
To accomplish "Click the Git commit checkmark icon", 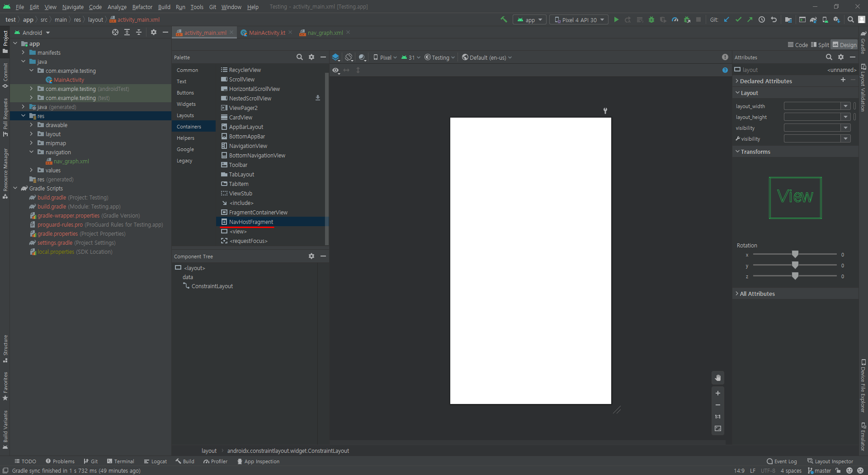I will click(x=738, y=19).
